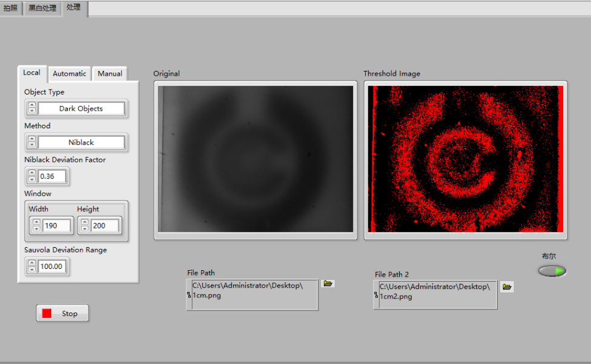Image resolution: width=591 pixels, height=364 pixels.
Task: Switch to the Manual tab
Action: point(110,73)
